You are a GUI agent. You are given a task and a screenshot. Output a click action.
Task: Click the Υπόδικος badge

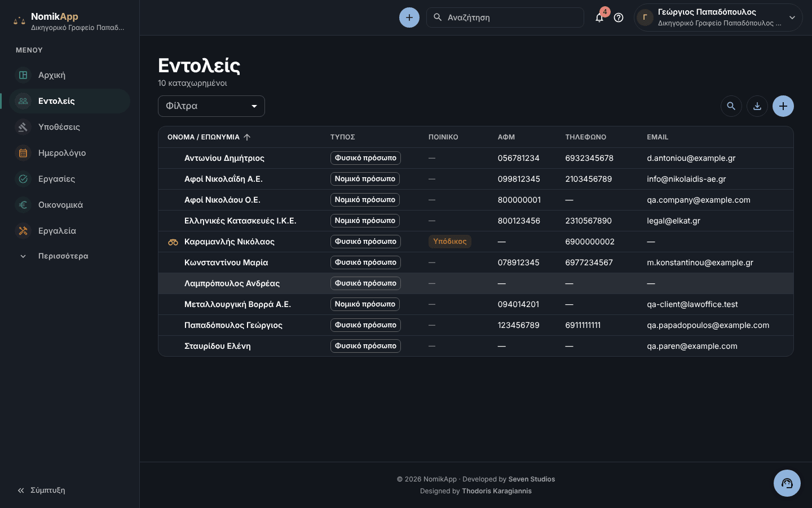tap(450, 242)
